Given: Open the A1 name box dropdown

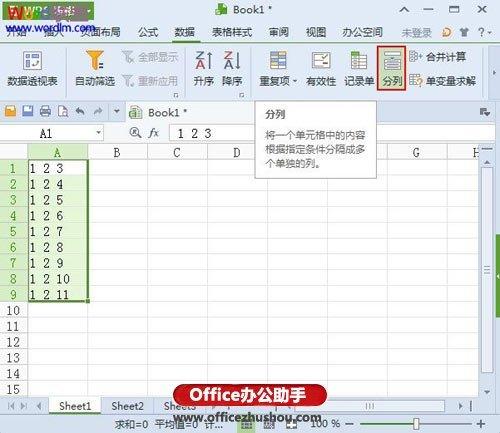Looking at the screenshot, I should coord(98,133).
